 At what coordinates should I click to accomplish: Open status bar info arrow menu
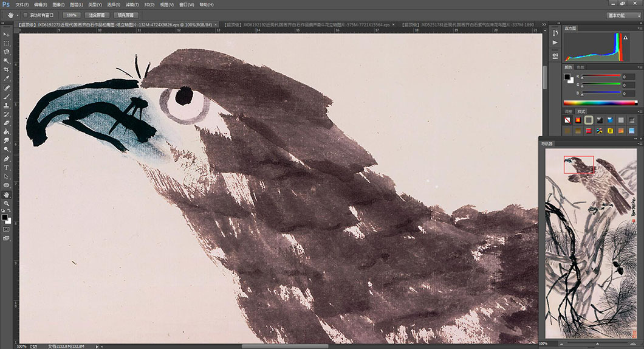[97, 347]
